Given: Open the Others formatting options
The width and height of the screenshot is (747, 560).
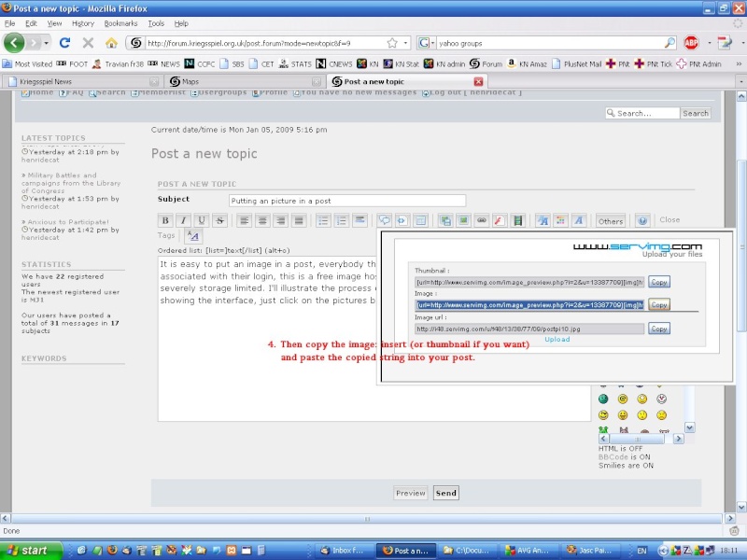Looking at the screenshot, I should [x=611, y=221].
